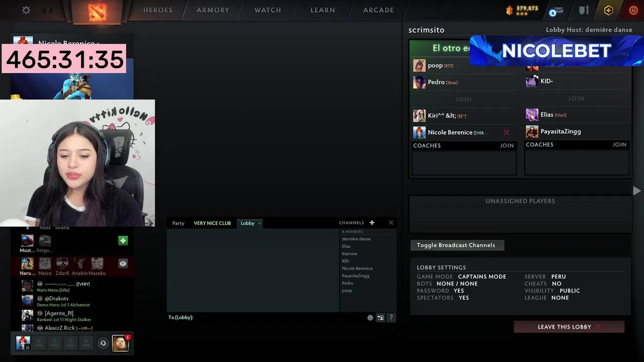Image resolution: width=644 pixels, height=362 pixels.
Task: Click the To (Lobby) chat input
Action: point(267,317)
